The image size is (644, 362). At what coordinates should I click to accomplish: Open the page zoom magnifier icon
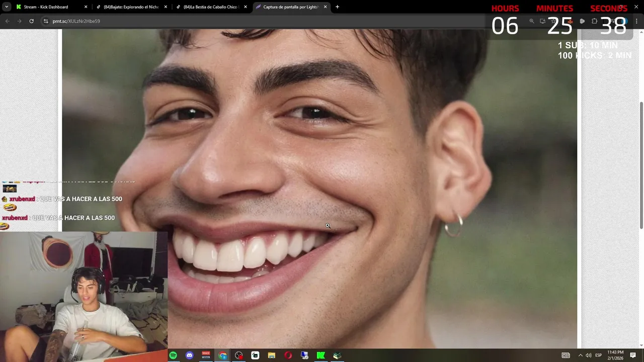tap(532, 21)
